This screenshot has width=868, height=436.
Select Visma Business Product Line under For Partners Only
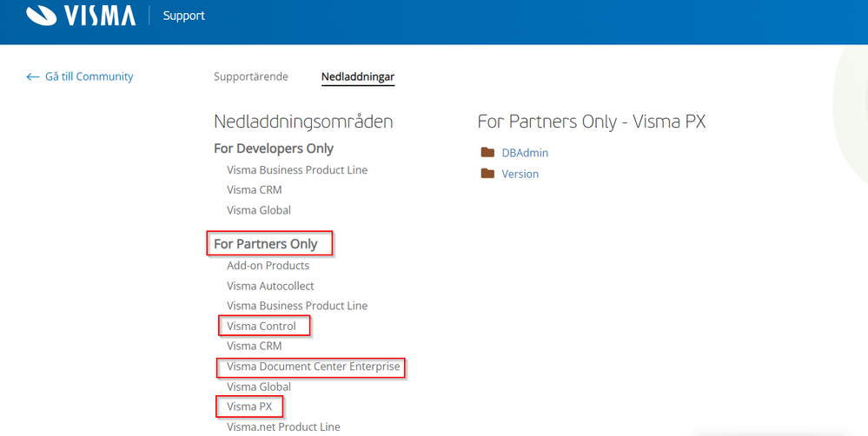[x=296, y=306]
